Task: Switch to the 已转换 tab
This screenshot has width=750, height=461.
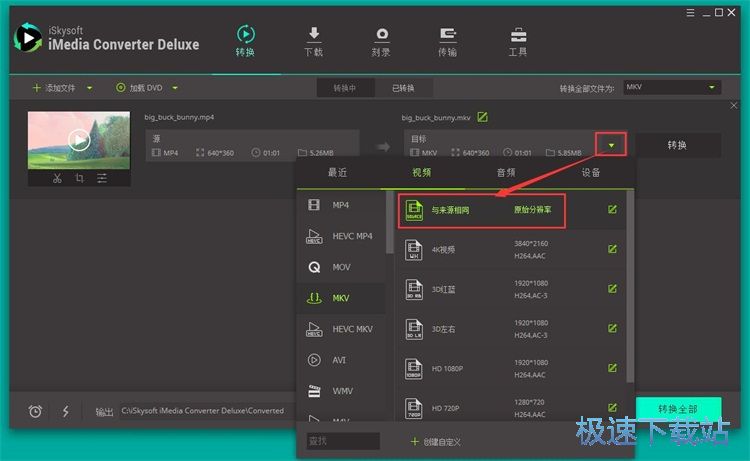Action: 403,88
